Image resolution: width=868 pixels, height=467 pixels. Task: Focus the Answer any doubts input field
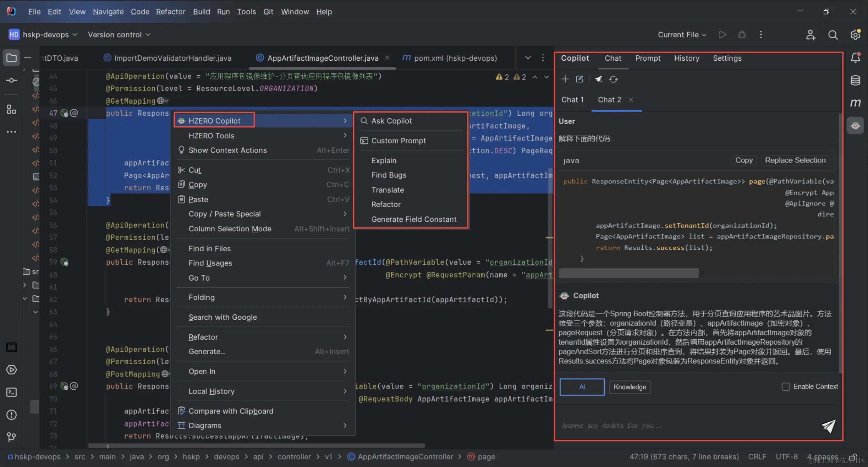point(688,425)
